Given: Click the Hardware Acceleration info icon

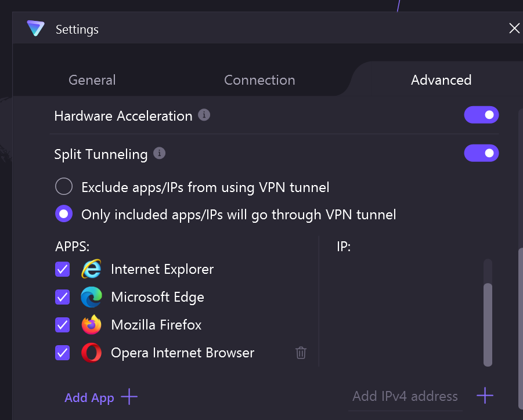Looking at the screenshot, I should click(204, 115).
